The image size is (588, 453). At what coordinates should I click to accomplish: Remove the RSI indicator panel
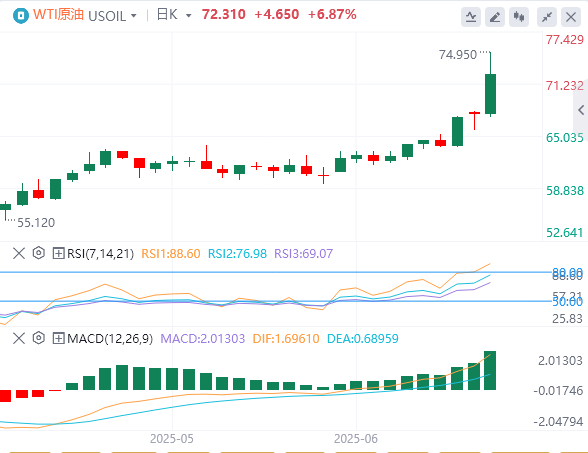(x=19, y=253)
